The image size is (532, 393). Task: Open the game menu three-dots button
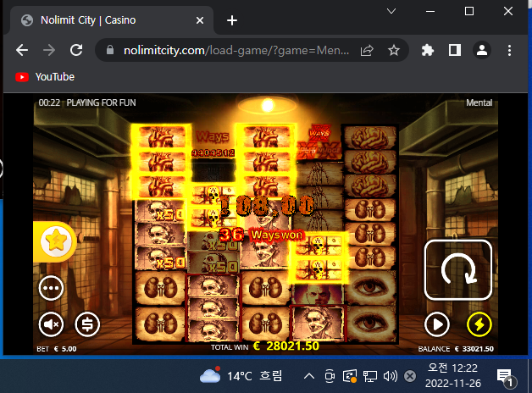(51, 288)
